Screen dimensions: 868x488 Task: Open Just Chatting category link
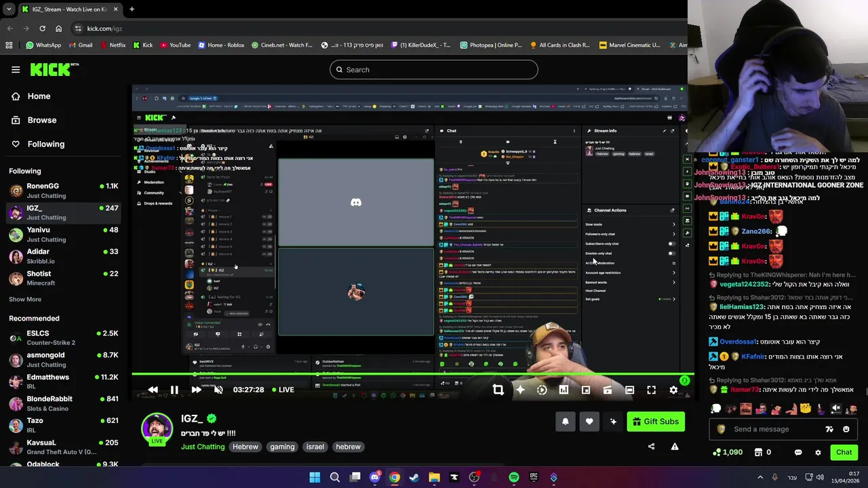click(203, 447)
